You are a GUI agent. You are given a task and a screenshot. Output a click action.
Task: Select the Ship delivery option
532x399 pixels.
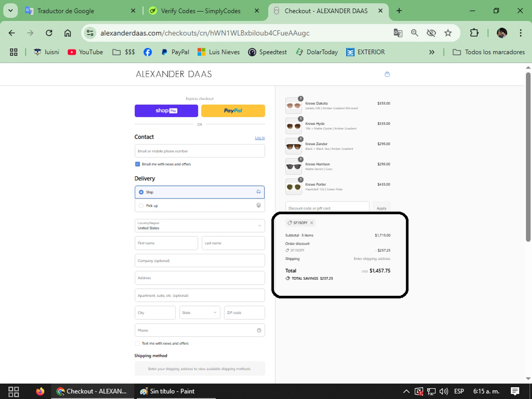click(200, 192)
